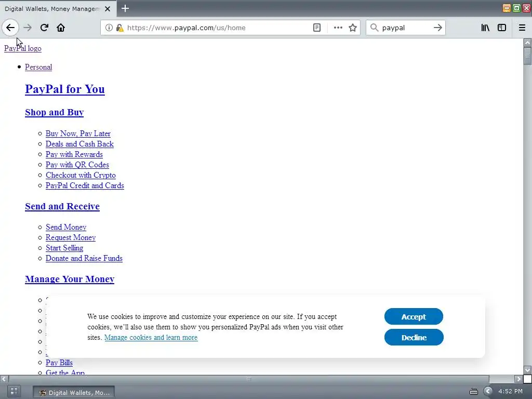The width and height of the screenshot is (532, 399).
Task: Open the Shop and Buy section
Action: (x=54, y=112)
